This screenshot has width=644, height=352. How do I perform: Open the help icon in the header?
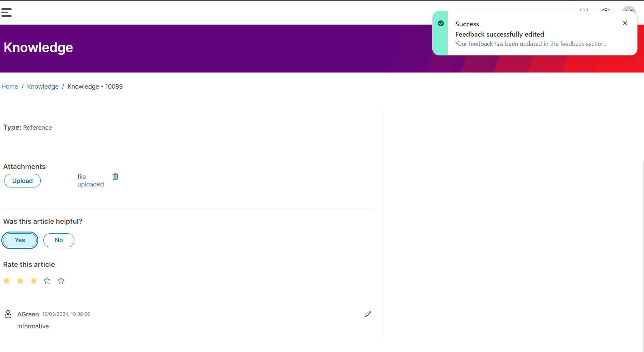(606, 12)
